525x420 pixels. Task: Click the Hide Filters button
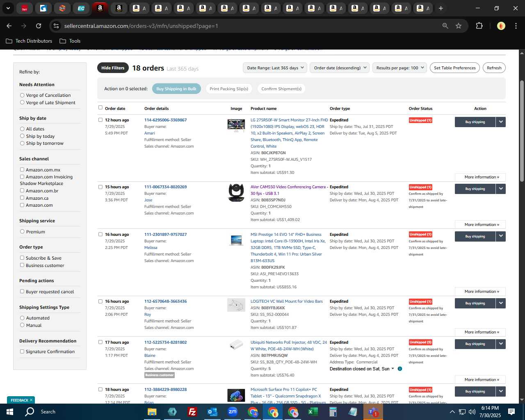tap(113, 68)
